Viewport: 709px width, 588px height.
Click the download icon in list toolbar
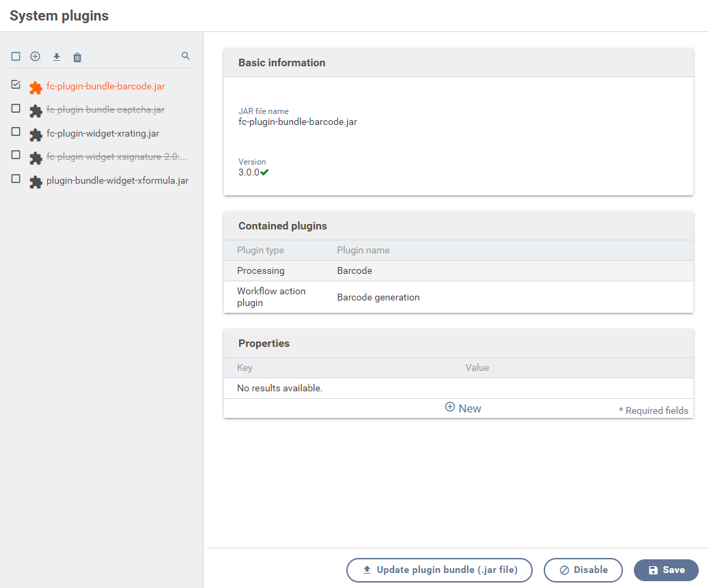click(x=57, y=57)
